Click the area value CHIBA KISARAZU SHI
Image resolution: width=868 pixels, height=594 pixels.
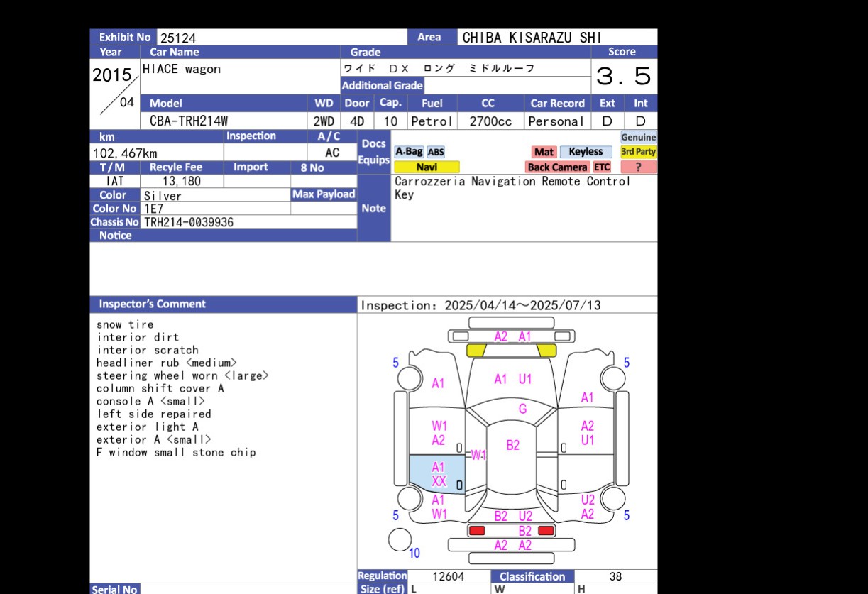(x=532, y=38)
